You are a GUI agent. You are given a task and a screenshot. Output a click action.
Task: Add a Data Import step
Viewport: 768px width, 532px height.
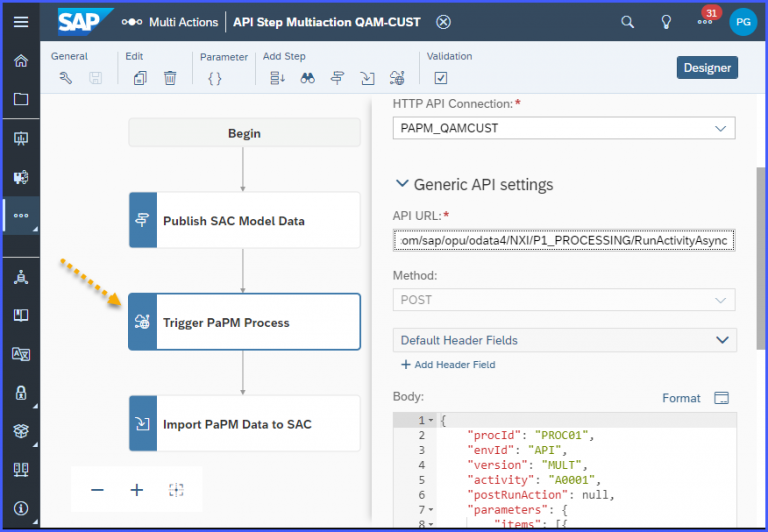(x=367, y=78)
